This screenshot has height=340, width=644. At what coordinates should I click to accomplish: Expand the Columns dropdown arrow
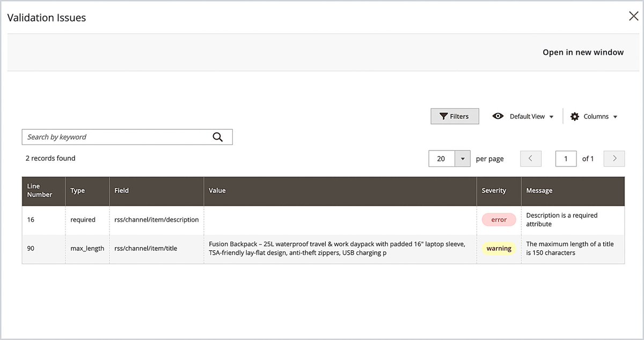[x=615, y=117]
